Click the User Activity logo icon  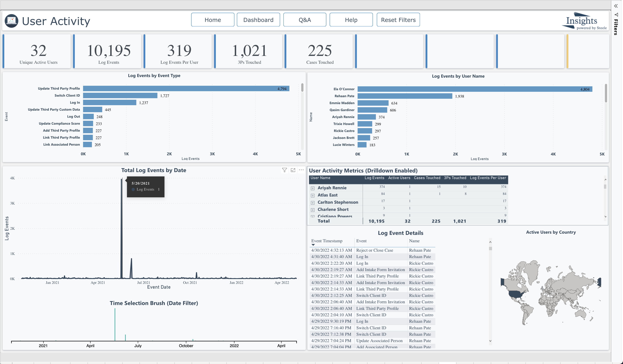[11, 21]
